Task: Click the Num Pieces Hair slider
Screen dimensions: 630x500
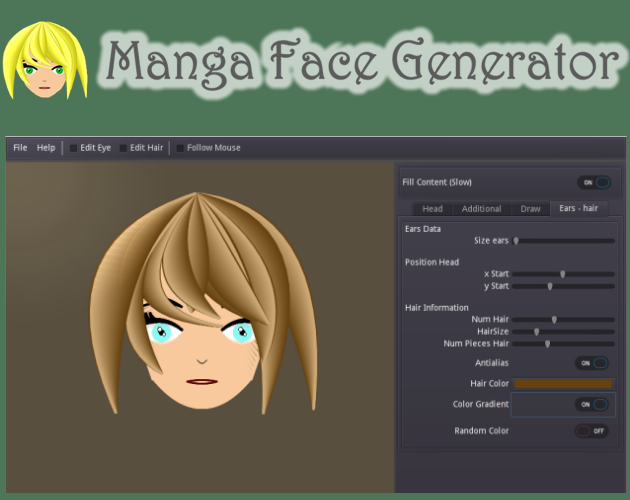Action: tap(564, 344)
